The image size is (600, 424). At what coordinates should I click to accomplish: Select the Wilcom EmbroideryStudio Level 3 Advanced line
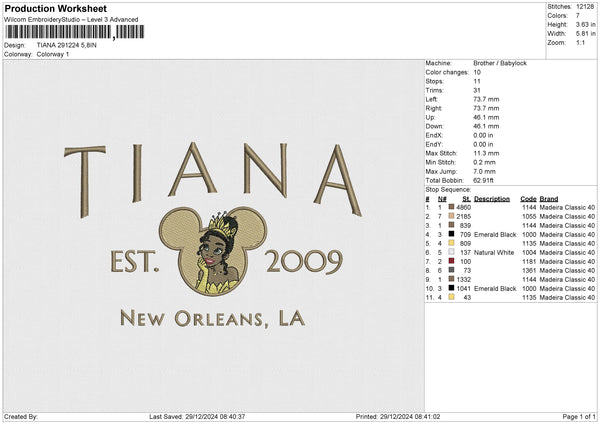pyautogui.click(x=71, y=20)
